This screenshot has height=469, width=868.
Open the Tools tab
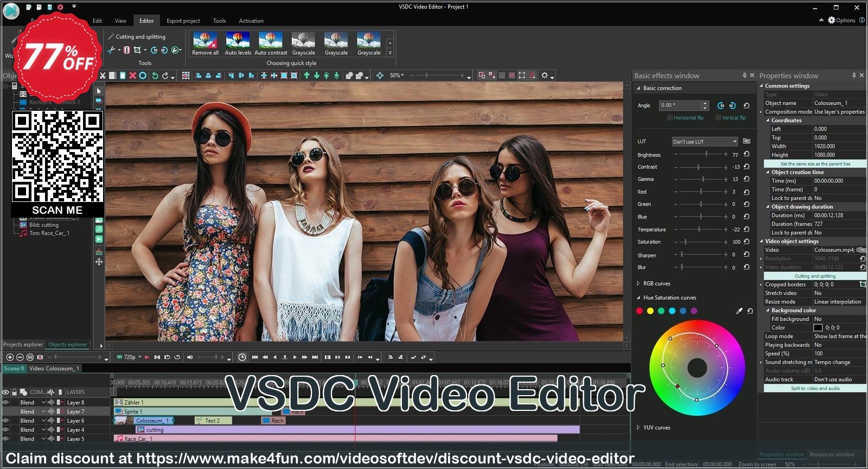click(x=219, y=21)
